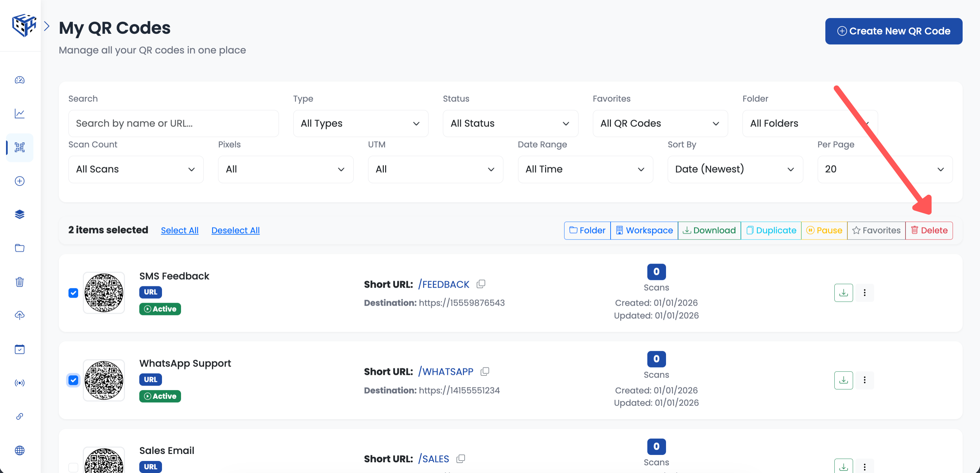The image size is (980, 473).
Task: Open the folders sidebar icon
Action: click(x=19, y=248)
